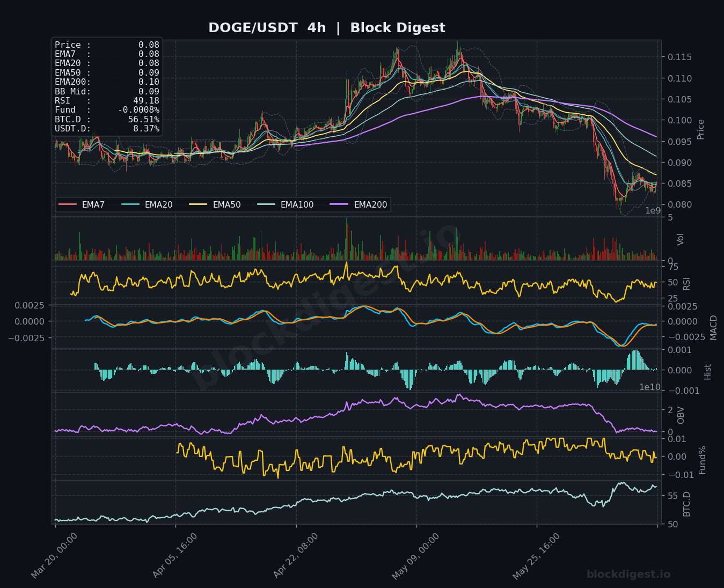The width and height of the screenshot is (724, 588).
Task: Click the MACD axis label
Action: tap(714, 327)
